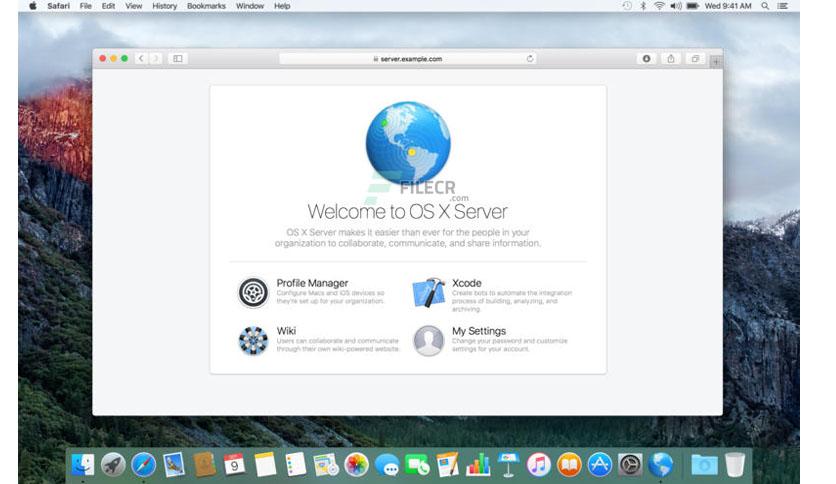Open Notification Center list icon
The image size is (836, 484).
click(782, 6)
